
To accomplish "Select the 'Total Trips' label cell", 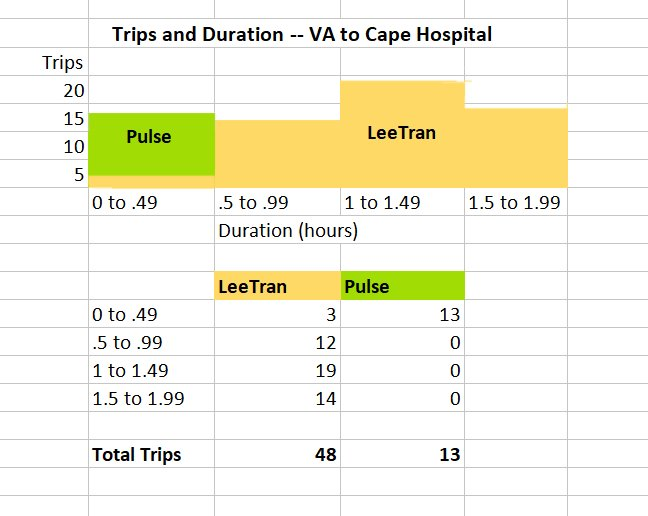I will [137, 455].
